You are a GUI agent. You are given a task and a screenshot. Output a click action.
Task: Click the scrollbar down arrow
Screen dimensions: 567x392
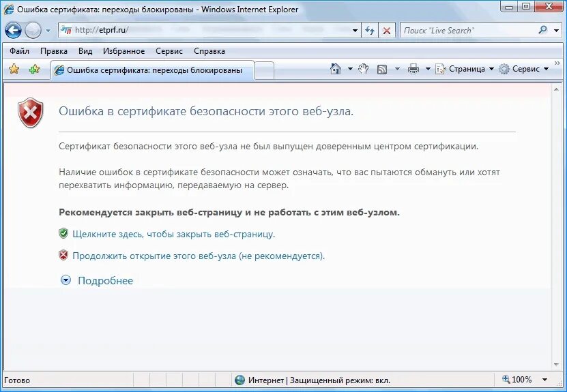coord(556,365)
